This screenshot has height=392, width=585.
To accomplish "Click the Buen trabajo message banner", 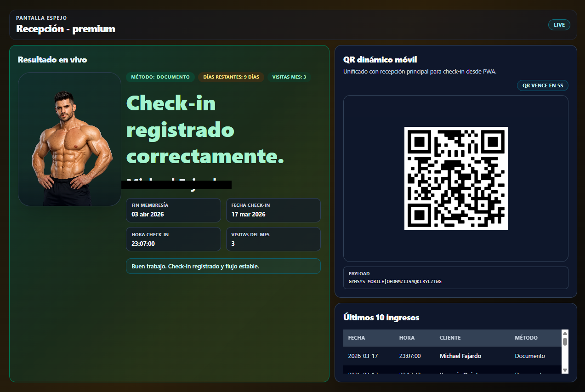I will click(x=223, y=266).
